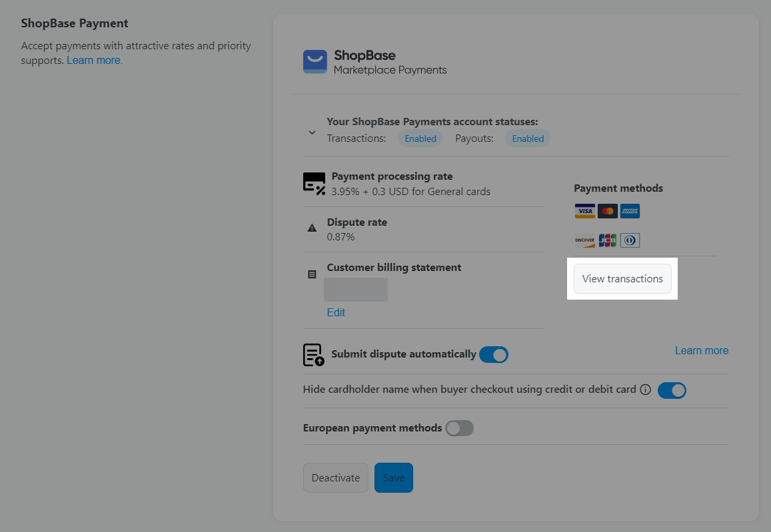Image resolution: width=771 pixels, height=532 pixels.
Task: Click the Transactions Enabled status badge
Action: 420,138
